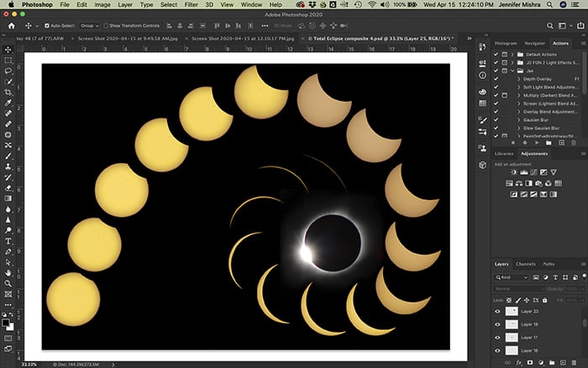Click the Spotlight search icon in menu bar
This screenshot has width=588, height=368.
click(x=549, y=4)
